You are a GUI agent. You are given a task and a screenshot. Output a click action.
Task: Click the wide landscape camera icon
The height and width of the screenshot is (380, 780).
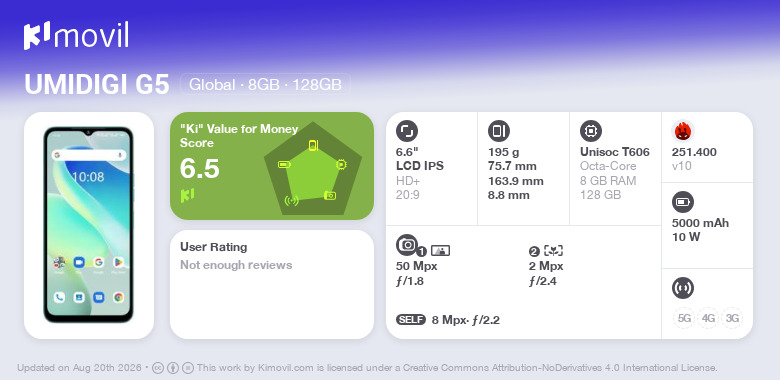(x=440, y=251)
